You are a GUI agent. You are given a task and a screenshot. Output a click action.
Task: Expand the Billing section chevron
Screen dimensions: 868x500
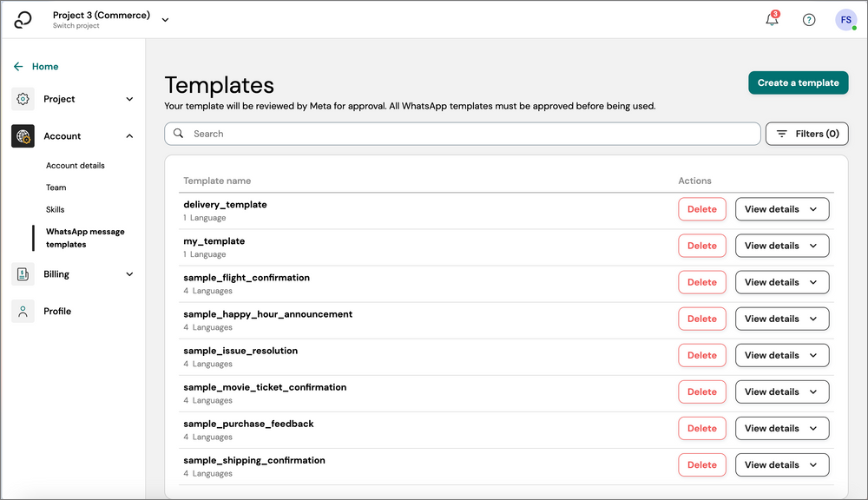pyautogui.click(x=129, y=274)
